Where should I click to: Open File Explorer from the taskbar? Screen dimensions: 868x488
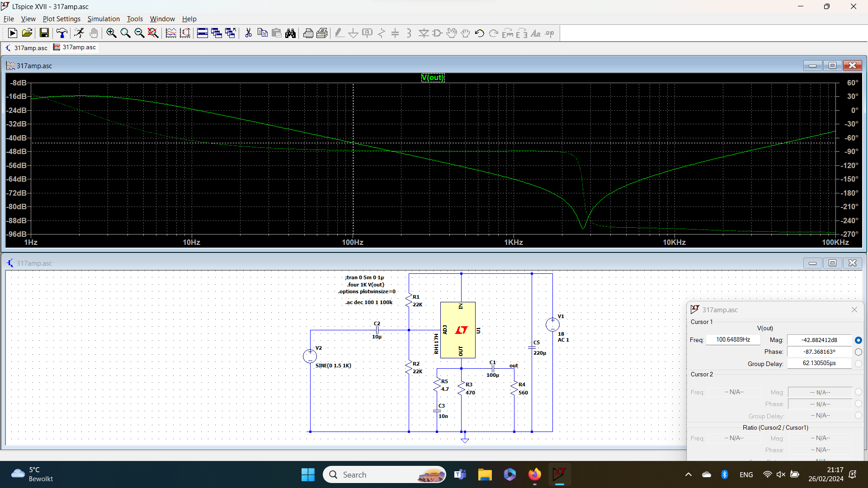coord(485,474)
